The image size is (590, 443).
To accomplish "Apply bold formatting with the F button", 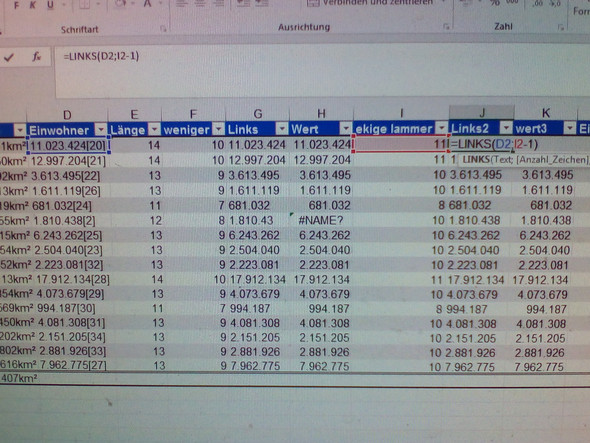I will click(16, 5).
